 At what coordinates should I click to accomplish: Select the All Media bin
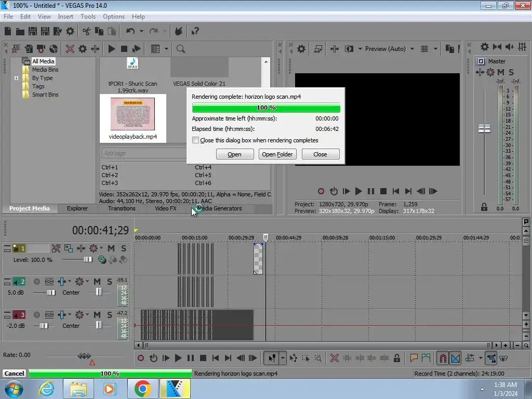pos(43,61)
